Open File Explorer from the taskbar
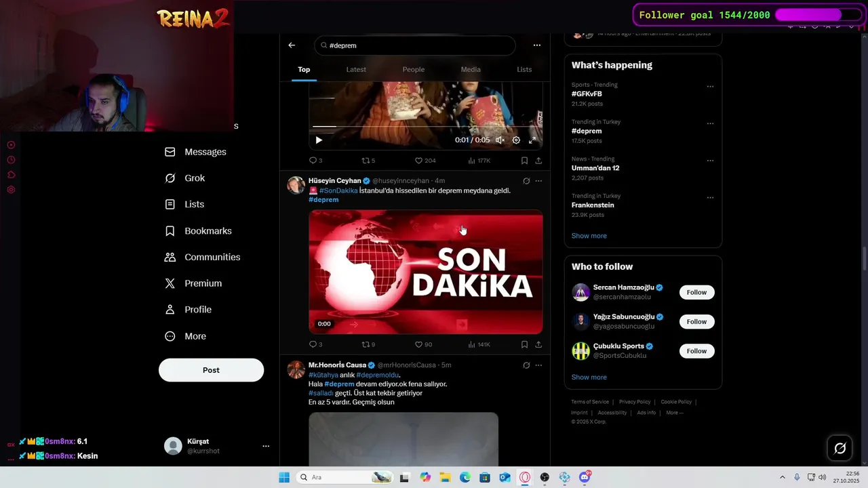Image resolution: width=868 pixels, height=488 pixels. pyautogui.click(x=445, y=477)
